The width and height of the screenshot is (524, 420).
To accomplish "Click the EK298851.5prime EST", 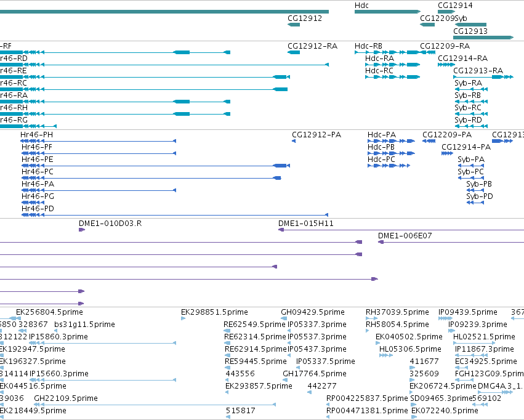I will pos(183,318).
